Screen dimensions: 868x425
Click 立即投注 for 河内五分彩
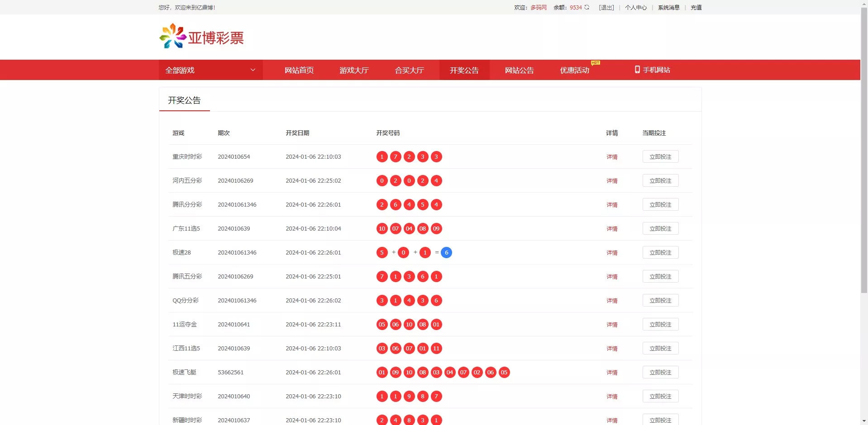click(660, 180)
